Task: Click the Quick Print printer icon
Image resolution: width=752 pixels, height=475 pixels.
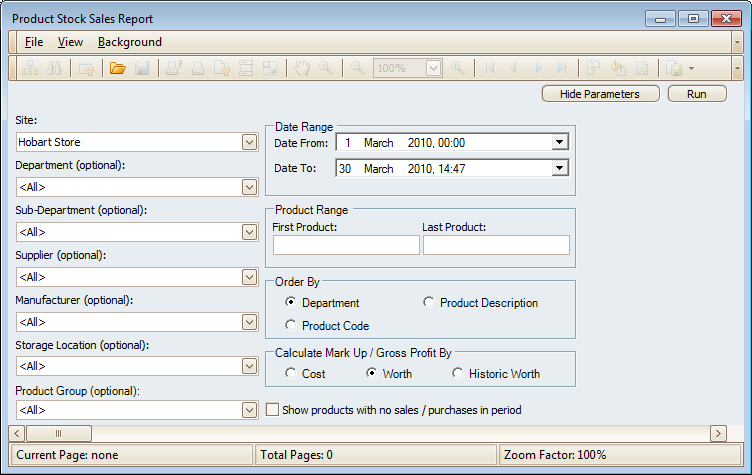Action: pyautogui.click(x=198, y=68)
